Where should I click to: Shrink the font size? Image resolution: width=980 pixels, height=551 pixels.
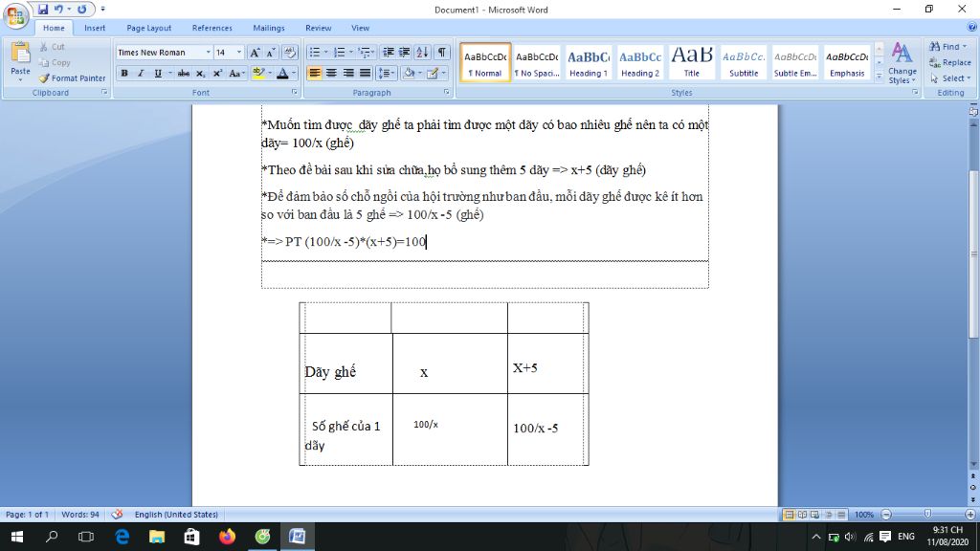(x=271, y=53)
